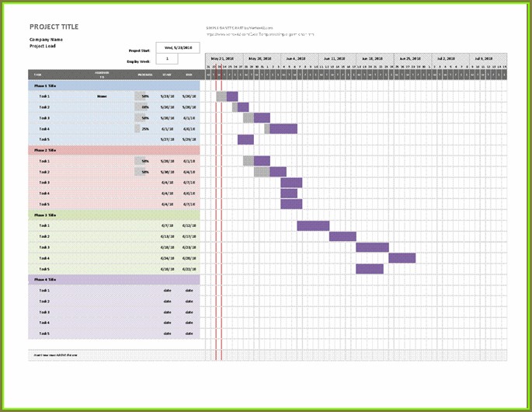Click the Project Lead cell

(43, 46)
